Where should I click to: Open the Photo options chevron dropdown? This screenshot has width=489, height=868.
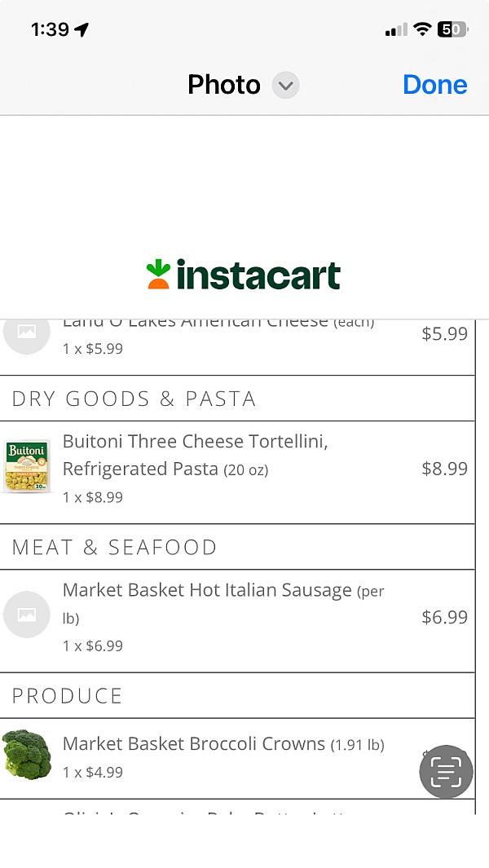pyautogui.click(x=284, y=85)
